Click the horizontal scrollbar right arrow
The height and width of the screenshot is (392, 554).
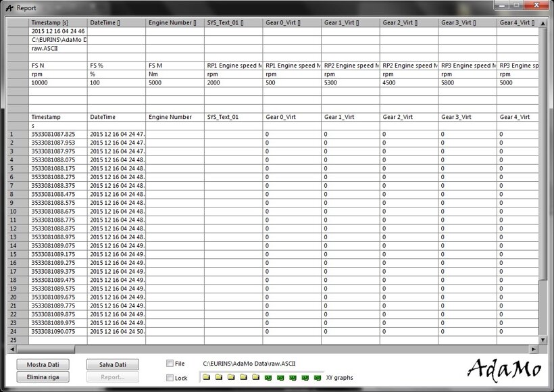click(x=534, y=349)
